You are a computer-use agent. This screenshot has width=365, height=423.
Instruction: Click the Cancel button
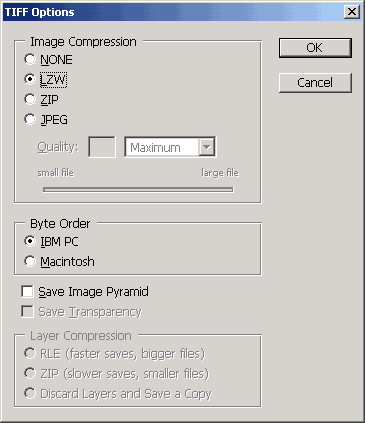pos(315,83)
